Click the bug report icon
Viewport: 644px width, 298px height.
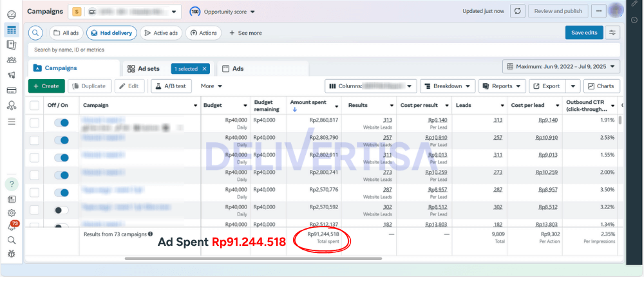(12, 254)
